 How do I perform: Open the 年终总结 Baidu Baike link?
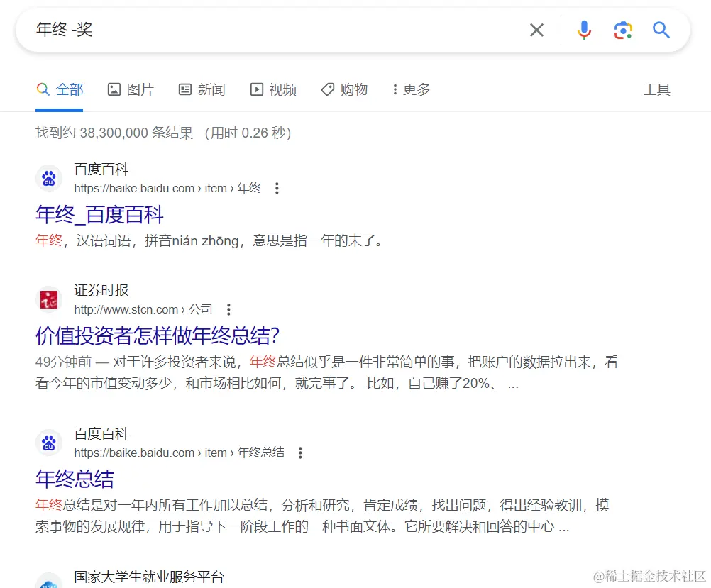74,480
